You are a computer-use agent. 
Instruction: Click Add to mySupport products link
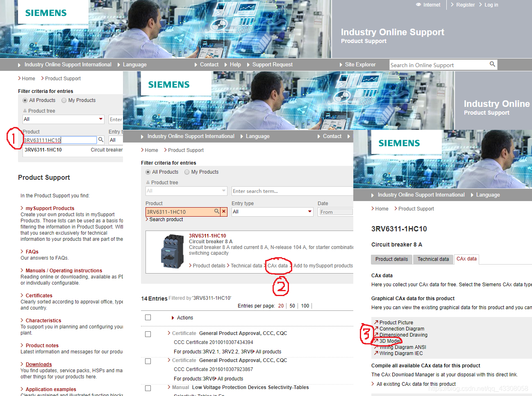(323, 266)
